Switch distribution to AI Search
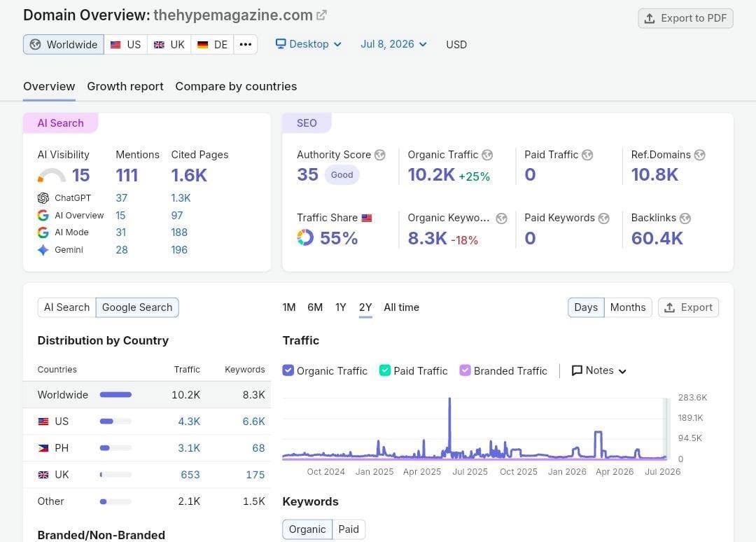Screen dimensions: 756x542 point(66,307)
